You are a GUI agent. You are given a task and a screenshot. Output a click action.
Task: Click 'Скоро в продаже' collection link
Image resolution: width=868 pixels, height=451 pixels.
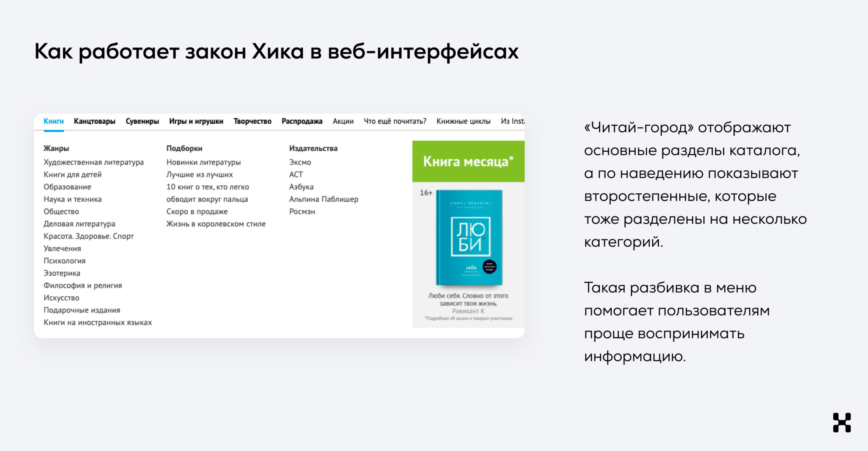(x=197, y=211)
